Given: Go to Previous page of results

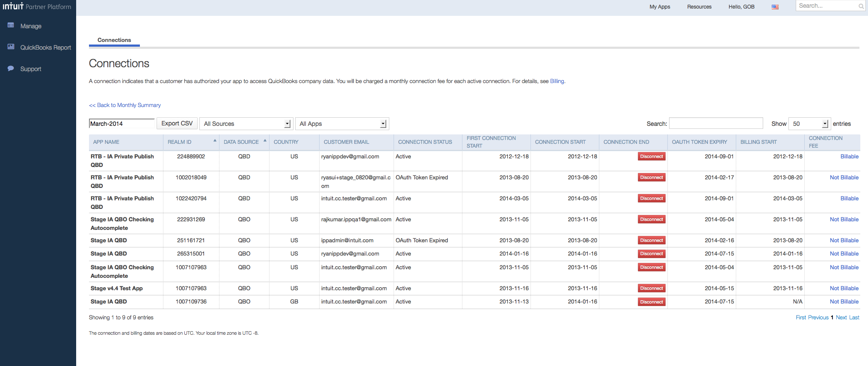Looking at the screenshot, I should 818,318.
